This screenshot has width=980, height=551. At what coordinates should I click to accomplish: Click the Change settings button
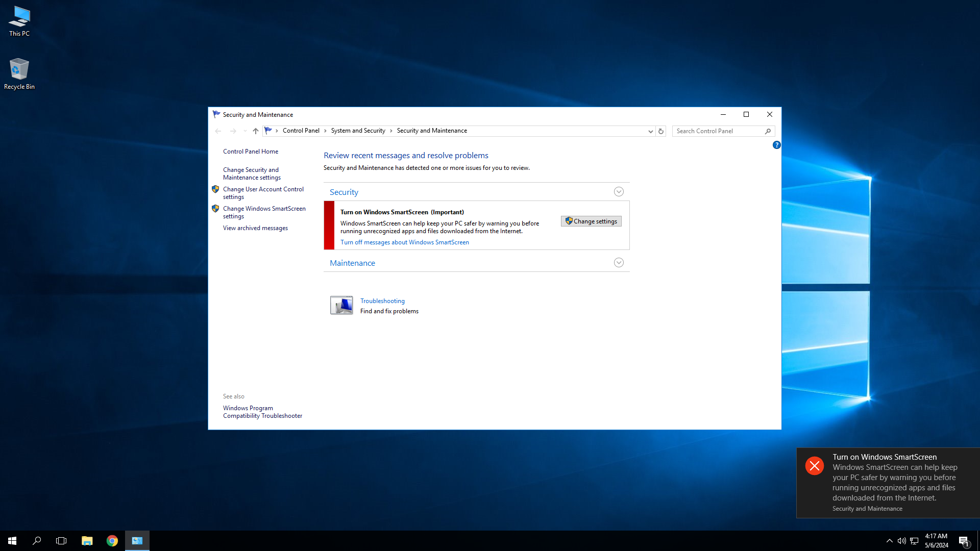591,221
